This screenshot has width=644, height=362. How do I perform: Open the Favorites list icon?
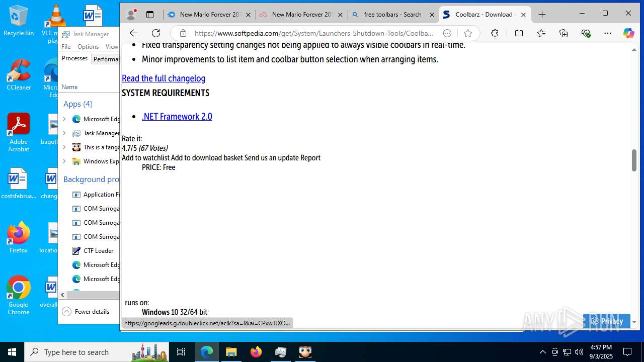coord(541,33)
